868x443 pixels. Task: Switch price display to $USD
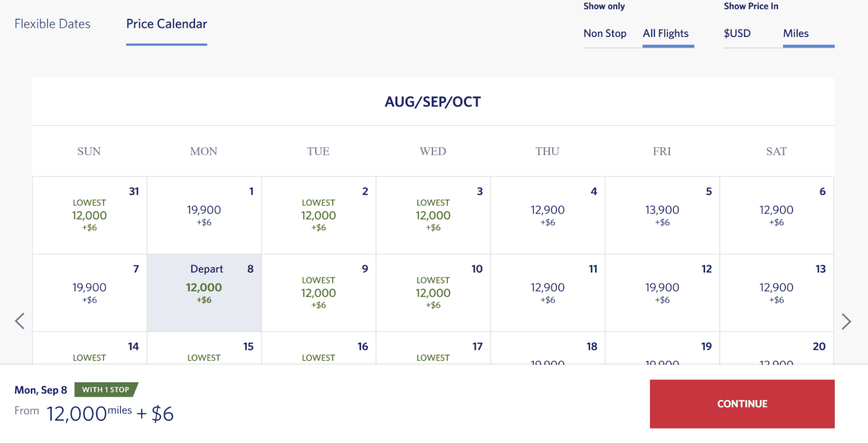[737, 33]
